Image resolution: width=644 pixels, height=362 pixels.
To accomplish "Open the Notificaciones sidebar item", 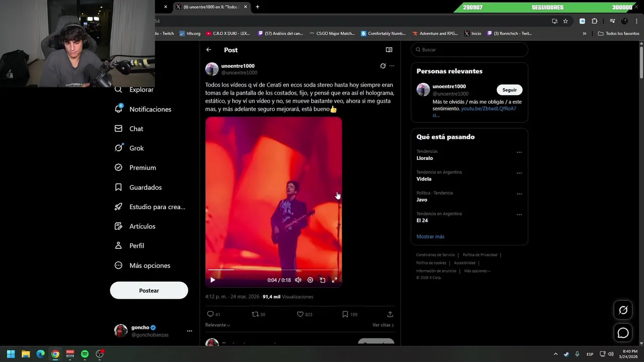I will click(143, 109).
